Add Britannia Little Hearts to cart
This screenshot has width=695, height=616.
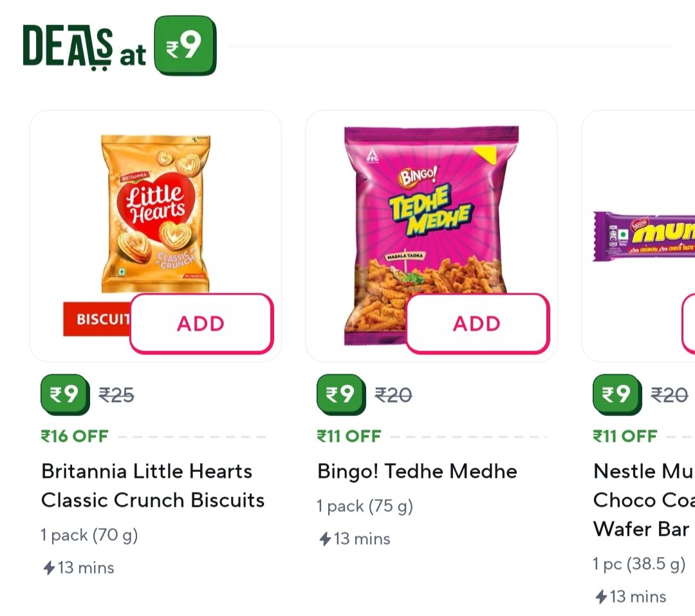201,323
